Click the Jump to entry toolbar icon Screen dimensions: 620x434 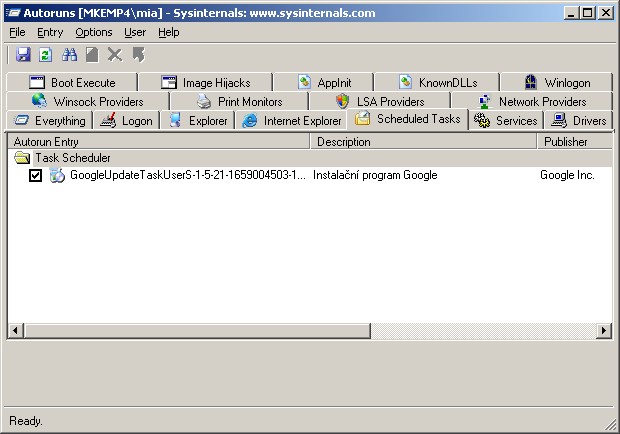click(x=138, y=55)
